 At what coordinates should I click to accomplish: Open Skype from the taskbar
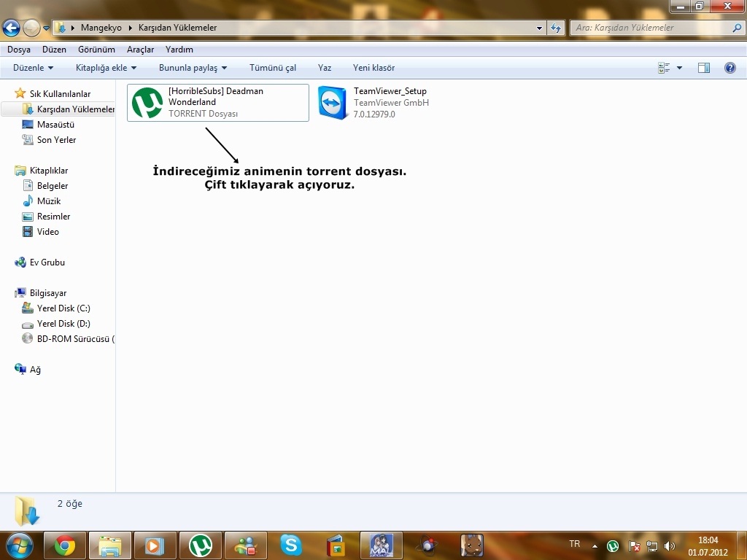(x=290, y=545)
